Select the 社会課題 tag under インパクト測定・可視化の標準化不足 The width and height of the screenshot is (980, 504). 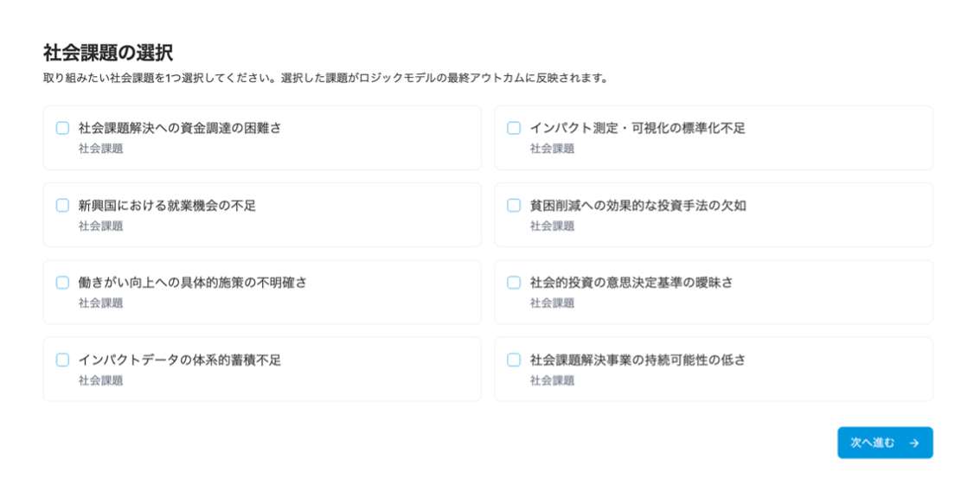coord(552,149)
